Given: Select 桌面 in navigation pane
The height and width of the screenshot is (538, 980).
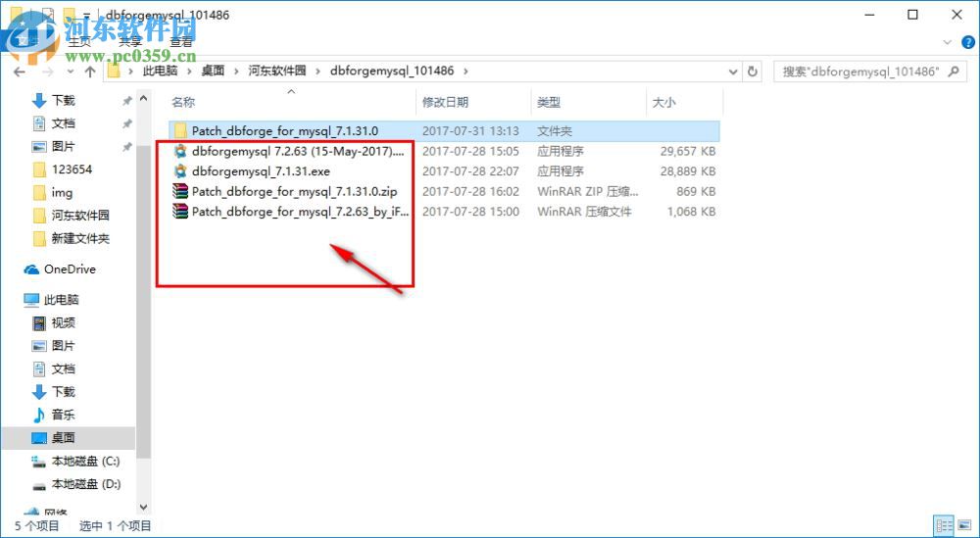Looking at the screenshot, I should (63, 437).
